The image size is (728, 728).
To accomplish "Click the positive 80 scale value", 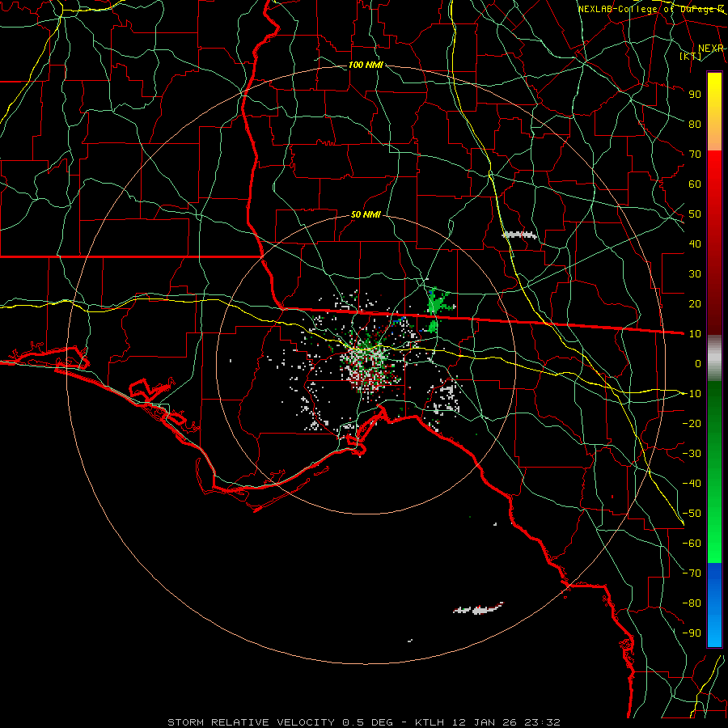I will coord(695,124).
